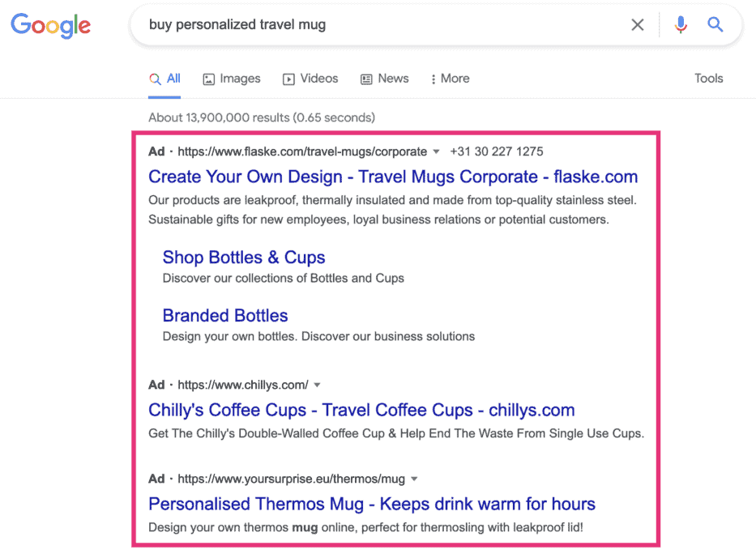Click the Videos tab play icon
756x554 pixels.
click(x=288, y=79)
